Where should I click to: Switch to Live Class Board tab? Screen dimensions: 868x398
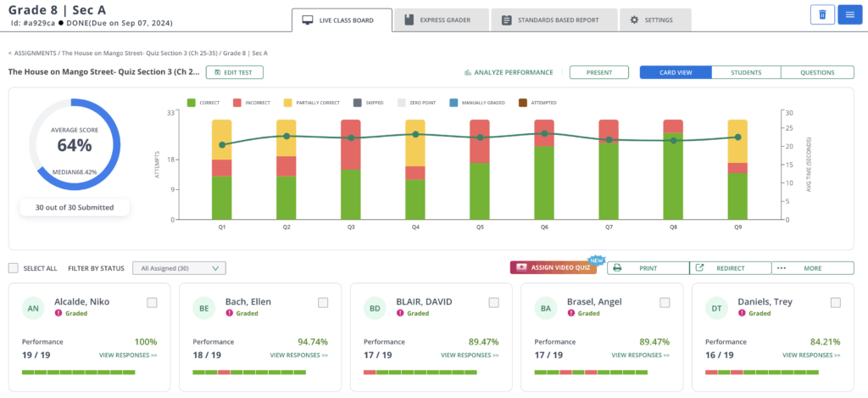click(342, 20)
